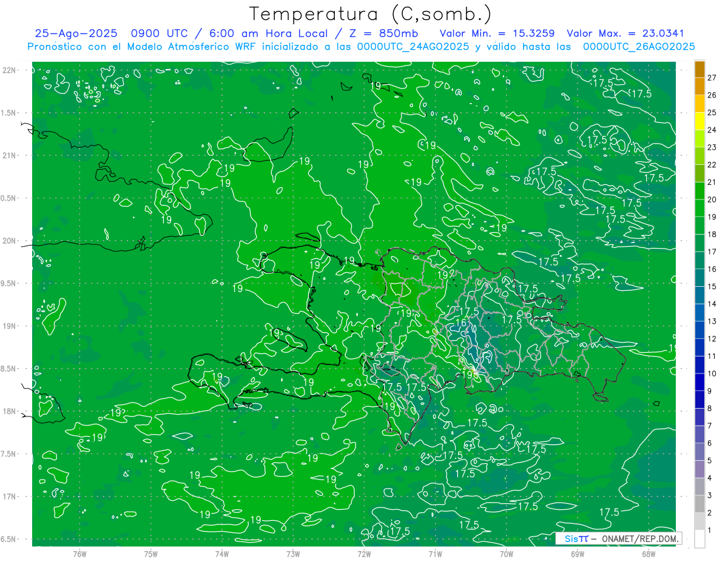Pick the white swatch at legend bottom

pos(699,539)
